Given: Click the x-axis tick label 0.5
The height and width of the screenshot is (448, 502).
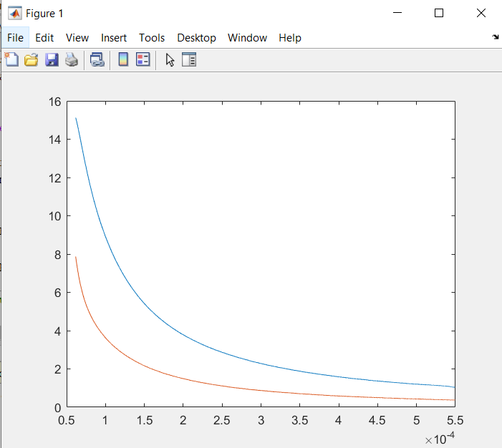Looking at the screenshot, I should pyautogui.click(x=67, y=420).
